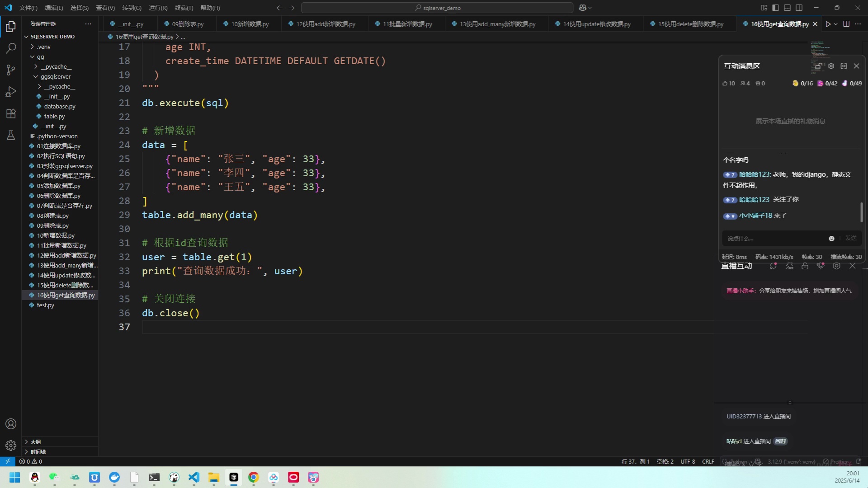Split the editor using the top-right icon
Image resolution: width=868 pixels, height=488 pixels.
[846, 24]
